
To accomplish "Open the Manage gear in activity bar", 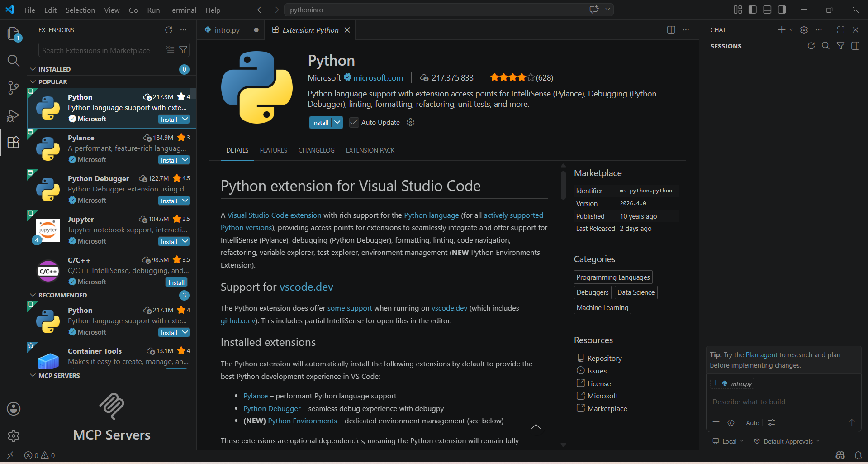I will (x=14, y=436).
